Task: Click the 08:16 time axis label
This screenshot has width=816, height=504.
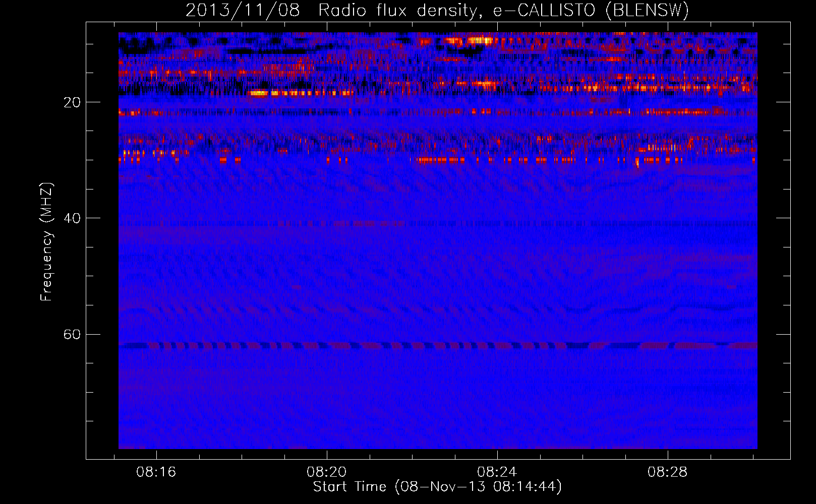Action: [x=156, y=472]
